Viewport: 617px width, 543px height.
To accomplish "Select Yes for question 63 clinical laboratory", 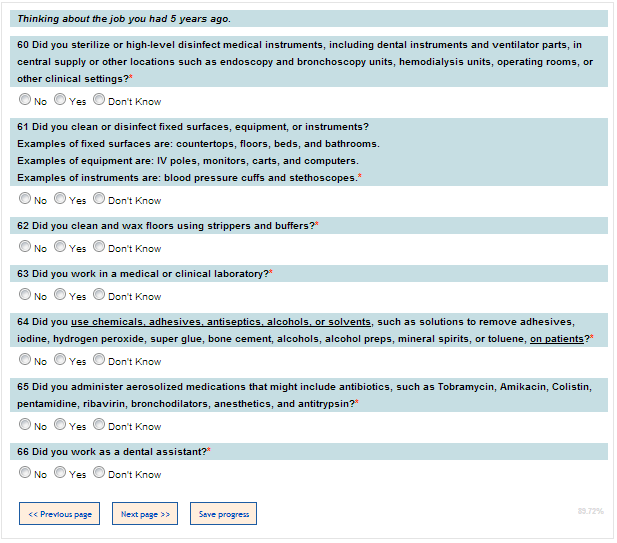I will pos(60,295).
